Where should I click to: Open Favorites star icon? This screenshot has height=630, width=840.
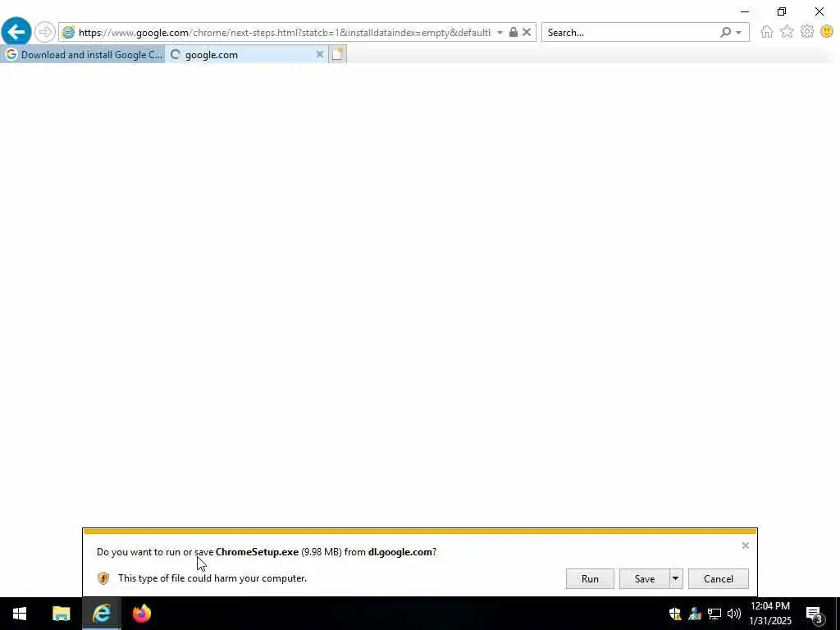coord(787,32)
